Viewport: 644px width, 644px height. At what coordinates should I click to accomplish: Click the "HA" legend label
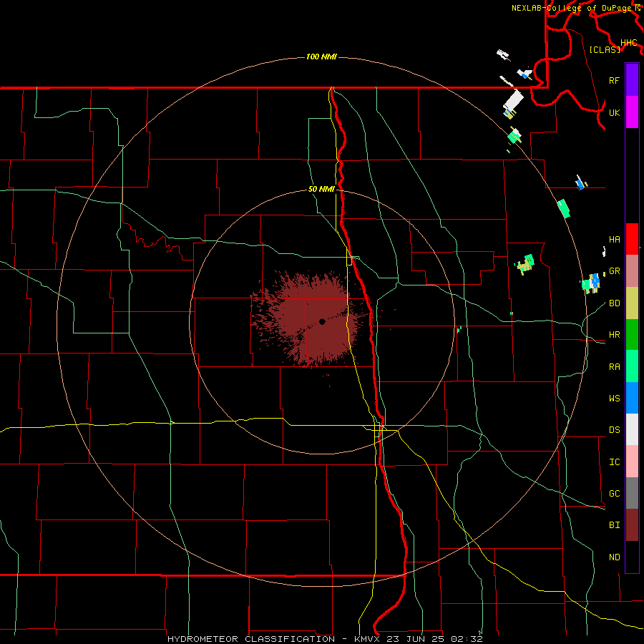614,240
